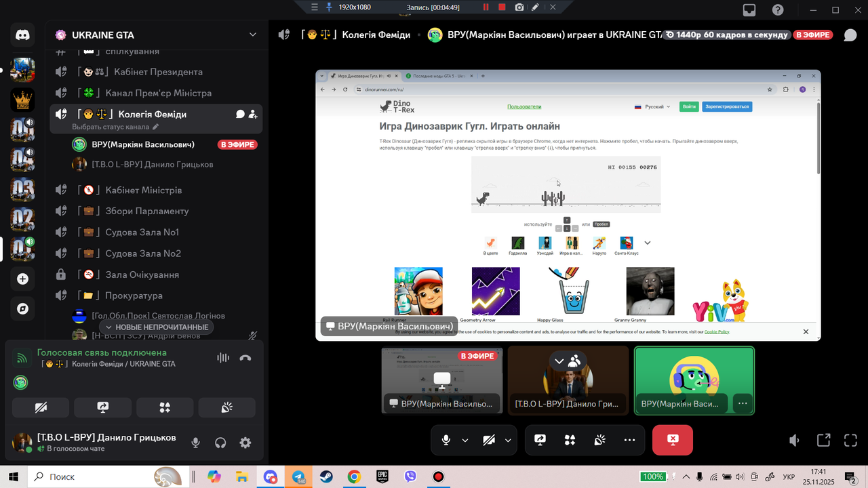Open camera device options arrow
The image size is (868, 488).
[508, 440]
